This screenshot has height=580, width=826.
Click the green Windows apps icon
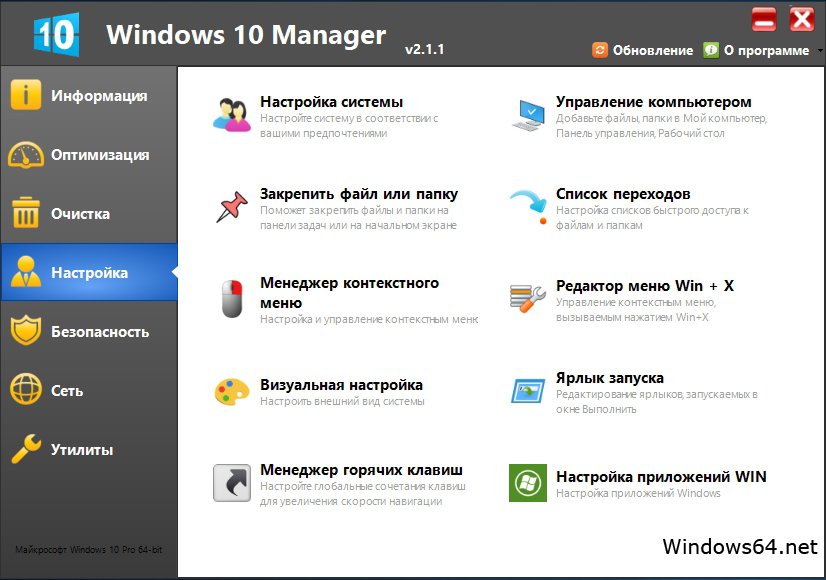click(528, 483)
